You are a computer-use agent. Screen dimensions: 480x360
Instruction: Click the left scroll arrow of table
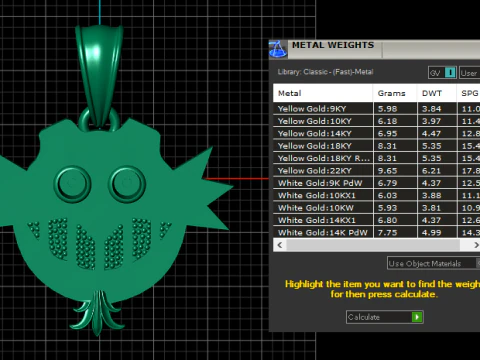tap(280, 245)
